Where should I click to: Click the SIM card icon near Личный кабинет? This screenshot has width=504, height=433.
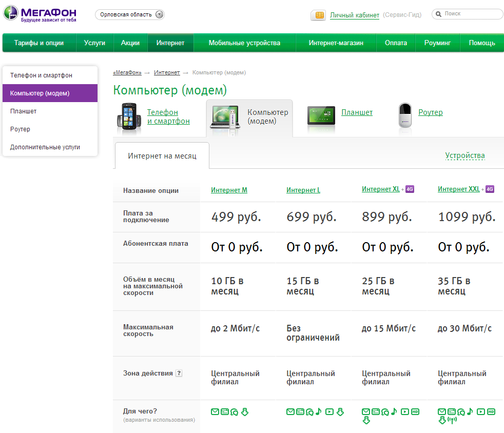319,15
